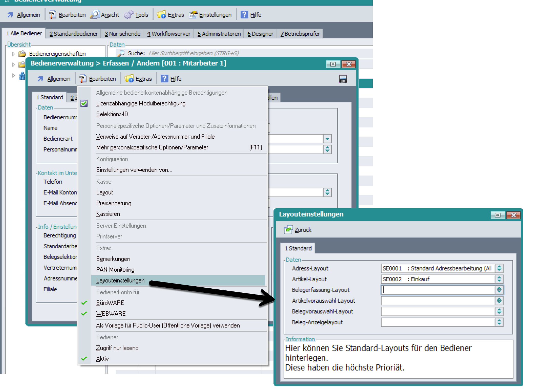Click the Einstellungen icon in main toolbar

193,15
